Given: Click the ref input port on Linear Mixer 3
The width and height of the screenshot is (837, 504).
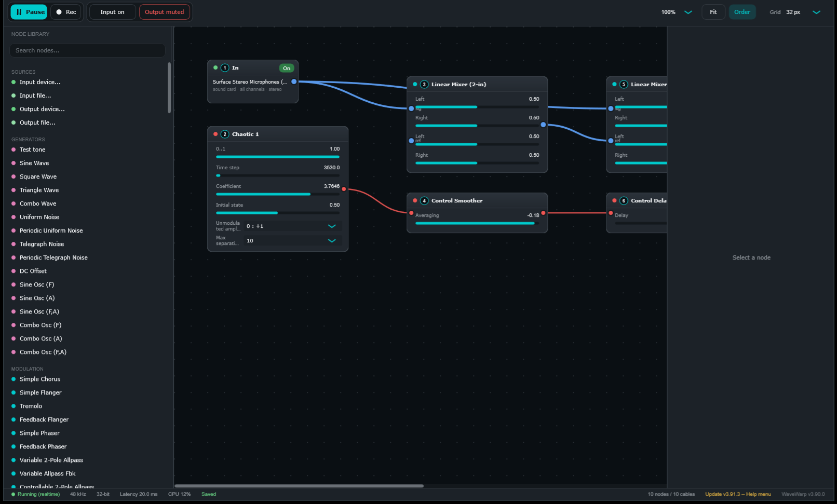Looking at the screenshot, I should pos(411,141).
